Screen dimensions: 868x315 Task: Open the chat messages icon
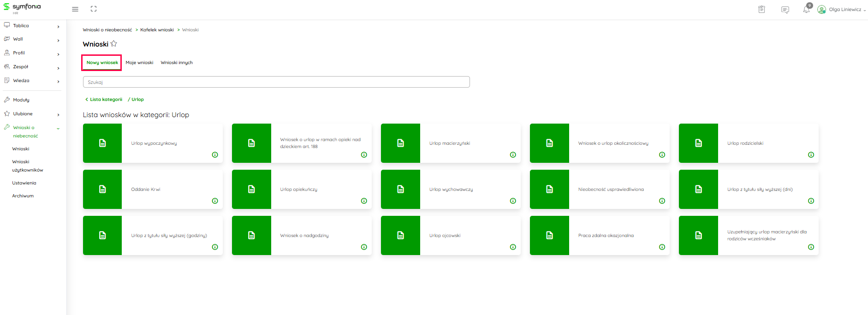[785, 10]
